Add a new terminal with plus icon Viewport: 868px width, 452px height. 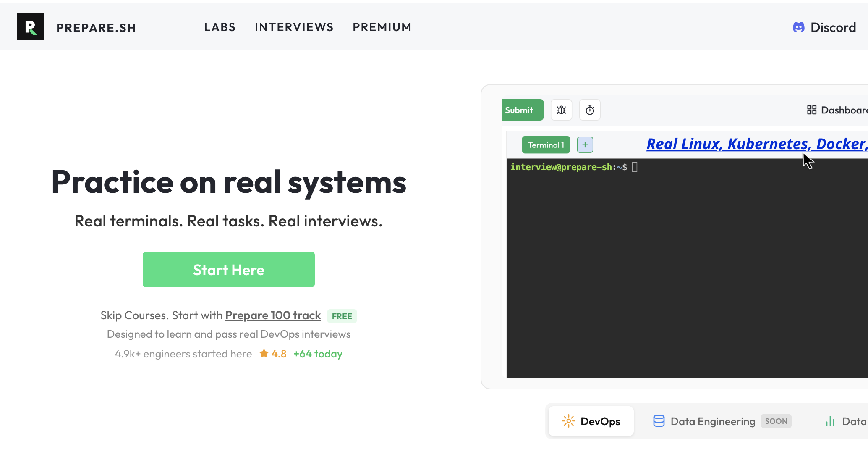(x=585, y=145)
